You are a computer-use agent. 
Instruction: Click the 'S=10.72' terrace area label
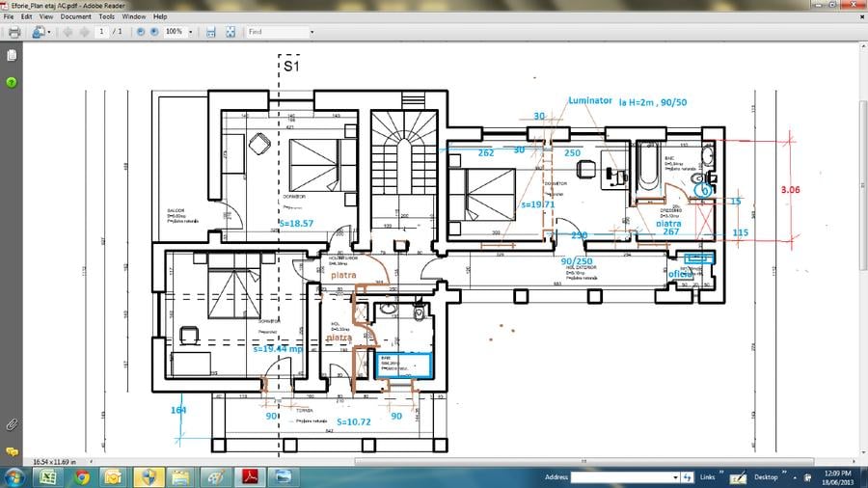point(354,421)
